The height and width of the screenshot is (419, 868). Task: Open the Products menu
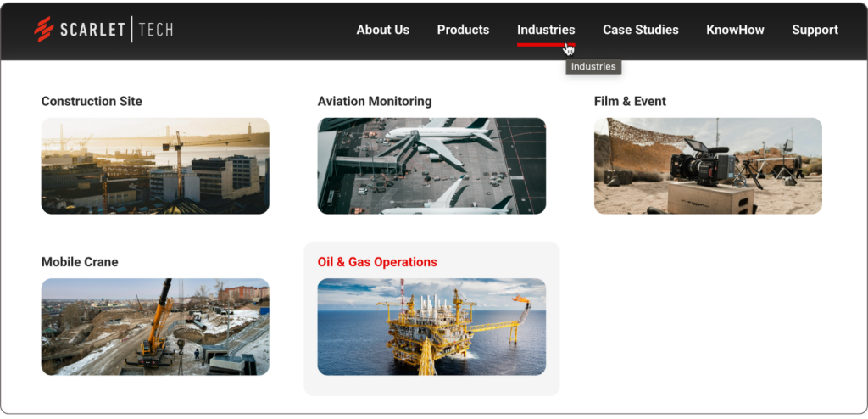tap(463, 30)
